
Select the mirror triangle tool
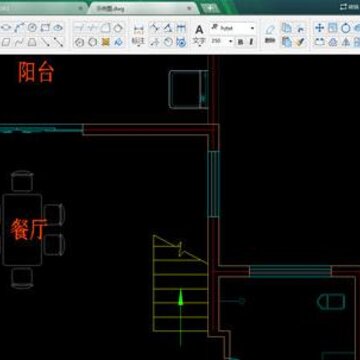(x=346, y=42)
